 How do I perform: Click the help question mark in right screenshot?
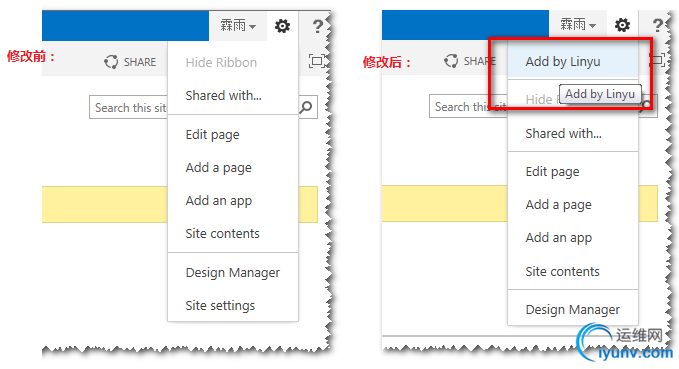click(x=658, y=25)
